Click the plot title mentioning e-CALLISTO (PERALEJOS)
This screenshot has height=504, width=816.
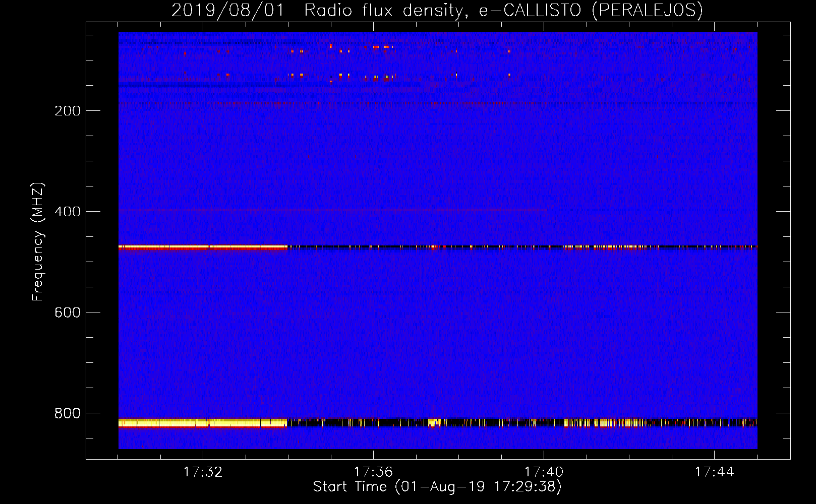point(437,10)
